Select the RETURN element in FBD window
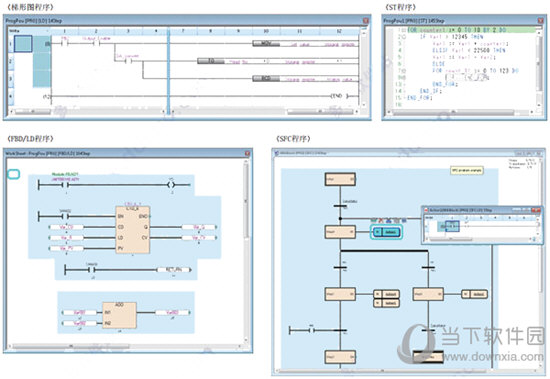Screen dimensions: 550x379 coord(174,270)
